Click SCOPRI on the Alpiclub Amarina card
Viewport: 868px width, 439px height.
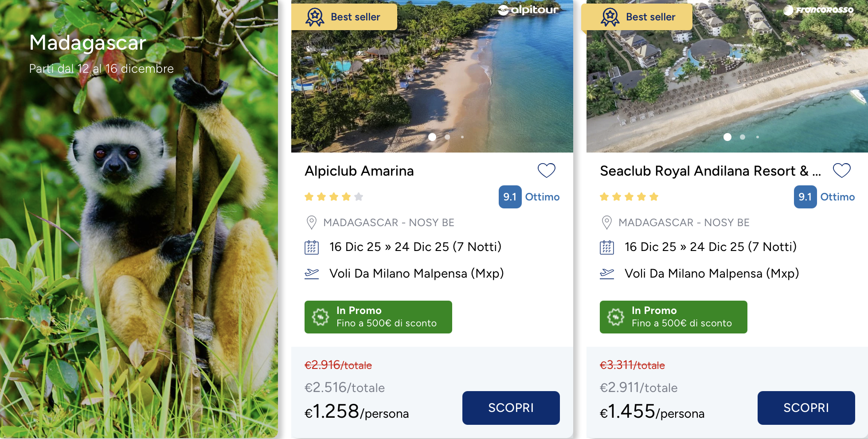[511, 408]
